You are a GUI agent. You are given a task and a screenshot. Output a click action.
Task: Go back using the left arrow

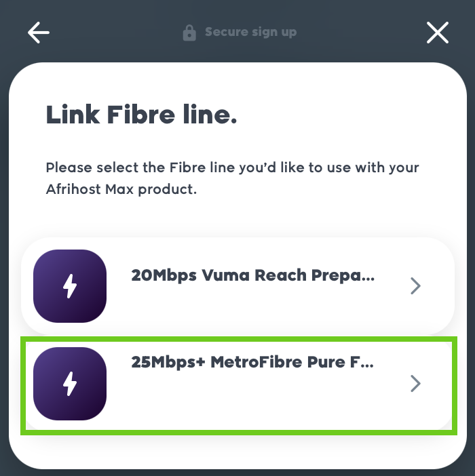[x=39, y=33]
